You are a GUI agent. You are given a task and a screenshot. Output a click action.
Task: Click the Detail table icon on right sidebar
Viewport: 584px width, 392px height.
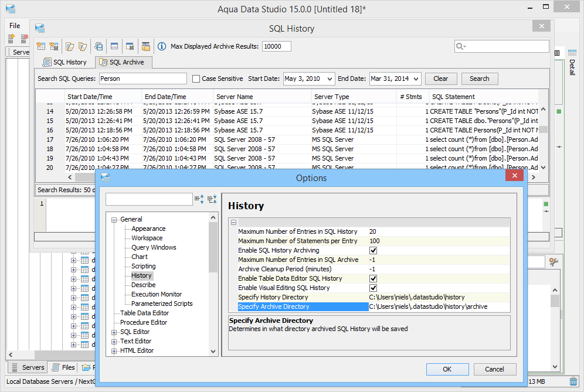point(572,53)
